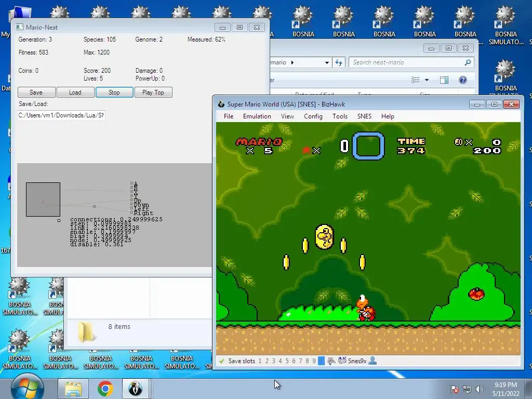This screenshot has width=532, height=399.
Task: Click the hidden node between inputs and outputs
Action: click(95, 206)
